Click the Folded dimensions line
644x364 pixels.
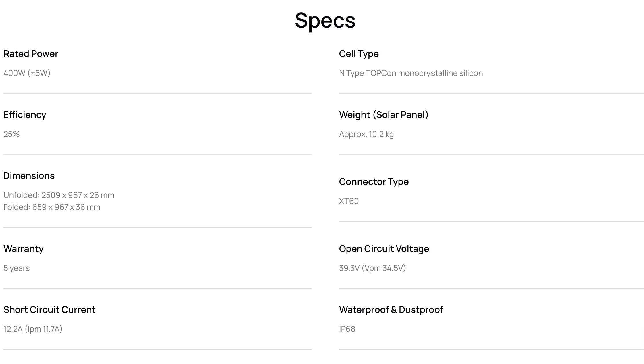click(x=52, y=207)
